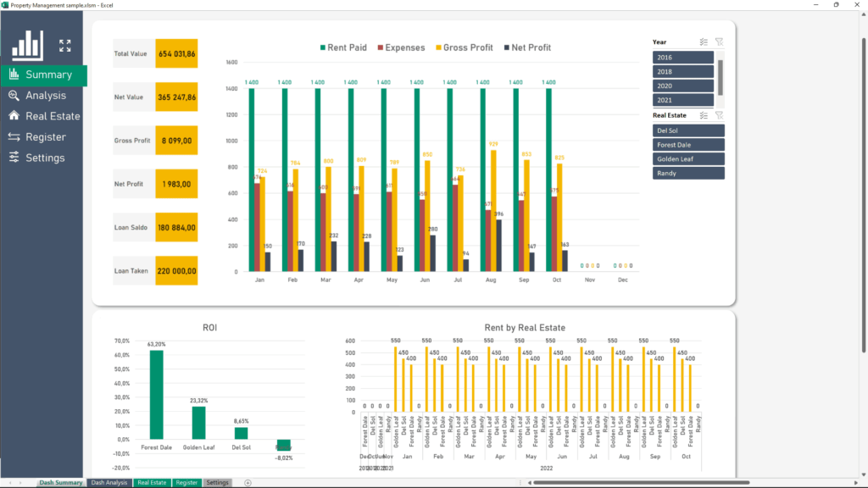Click the Year slicer scrollbar

721,78
